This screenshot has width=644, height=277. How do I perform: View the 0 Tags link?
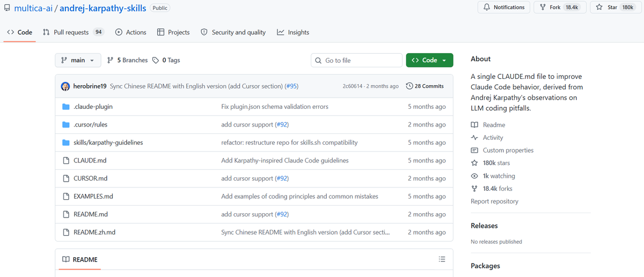166,60
